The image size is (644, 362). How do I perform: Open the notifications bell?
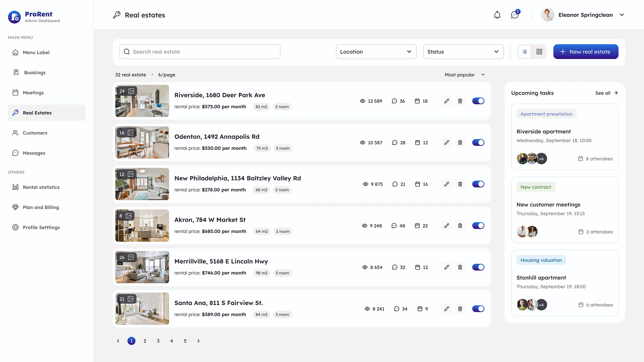[497, 15]
